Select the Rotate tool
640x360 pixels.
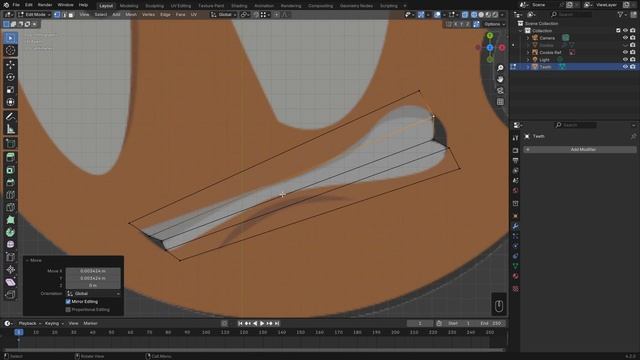pyautogui.click(x=11, y=77)
